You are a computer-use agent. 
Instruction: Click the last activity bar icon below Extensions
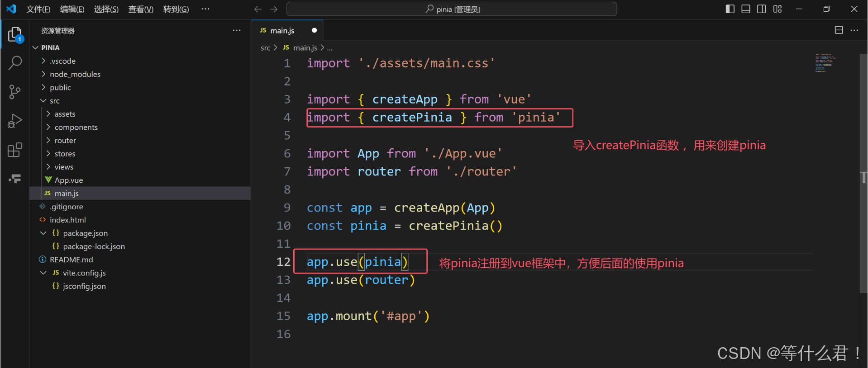pyautogui.click(x=15, y=179)
